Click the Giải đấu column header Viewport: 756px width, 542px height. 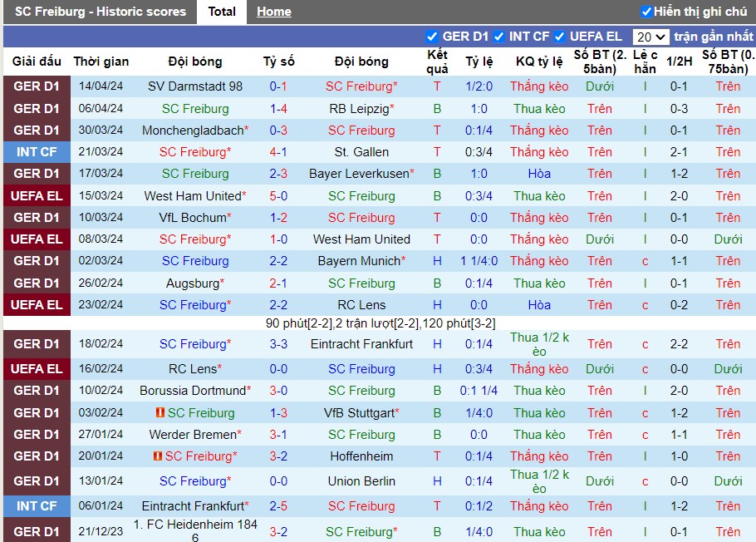(37, 62)
